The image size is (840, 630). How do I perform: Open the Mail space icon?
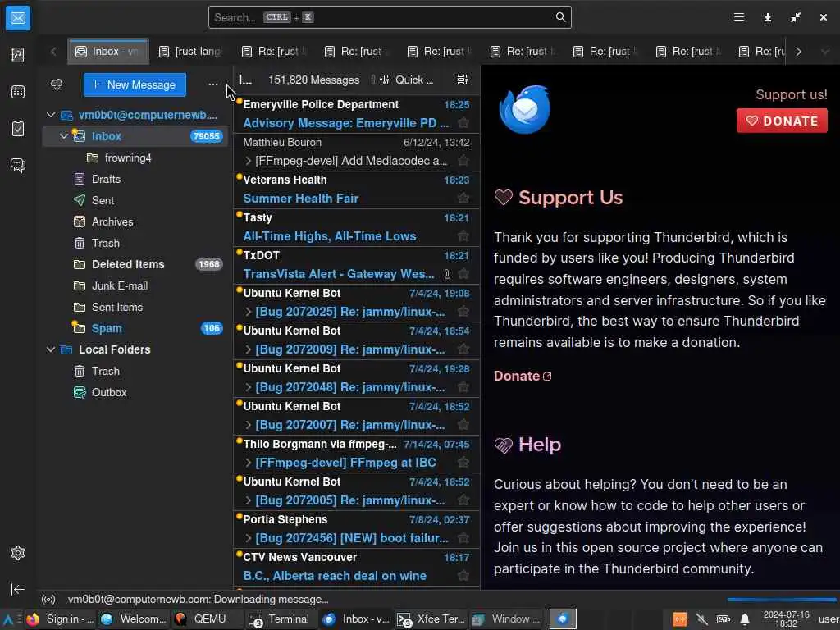click(x=18, y=18)
